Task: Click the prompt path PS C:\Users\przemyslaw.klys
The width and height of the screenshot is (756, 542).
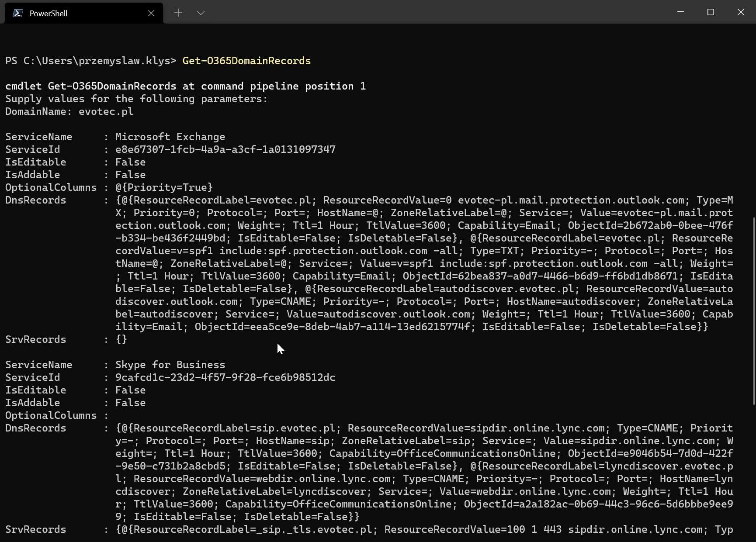Action: coord(90,61)
